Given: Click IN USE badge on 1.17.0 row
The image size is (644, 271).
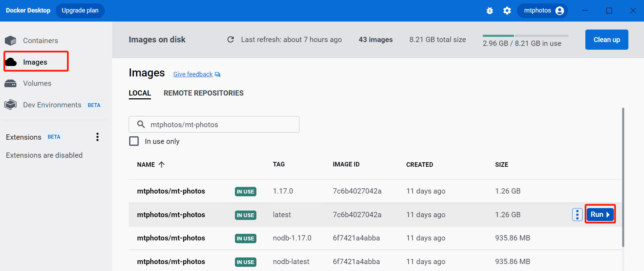Looking at the screenshot, I should pos(245,191).
